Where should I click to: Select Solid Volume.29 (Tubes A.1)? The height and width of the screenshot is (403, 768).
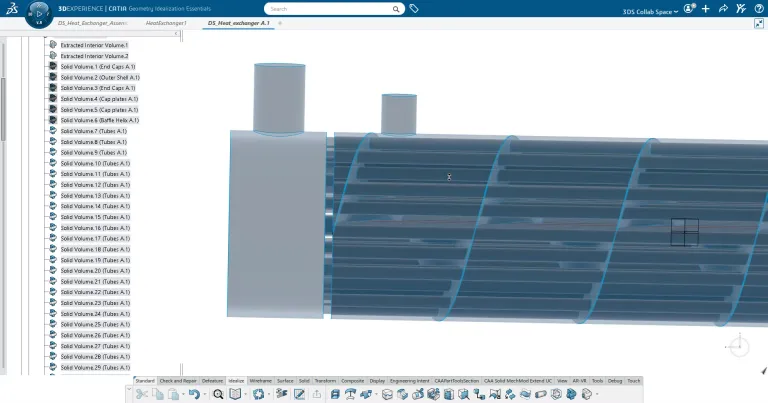pos(95,367)
